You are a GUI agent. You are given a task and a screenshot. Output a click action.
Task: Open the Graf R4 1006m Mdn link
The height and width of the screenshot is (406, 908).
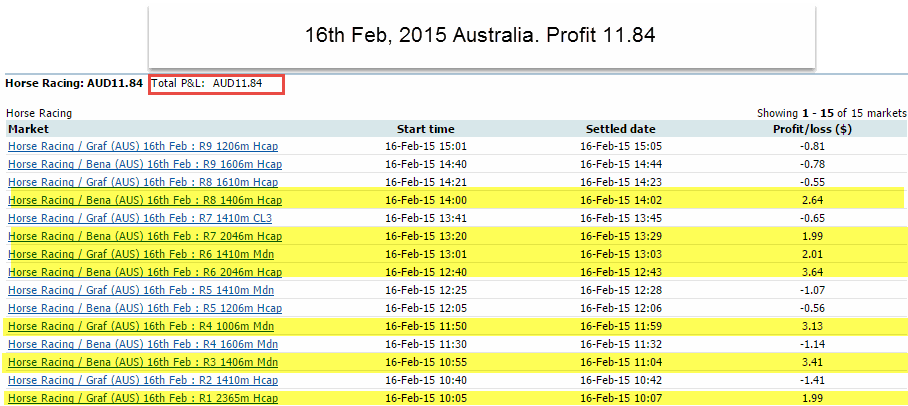point(141,326)
